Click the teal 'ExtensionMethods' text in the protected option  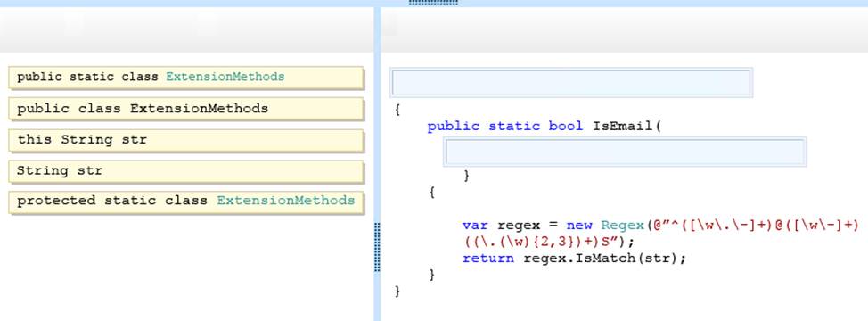286,201
